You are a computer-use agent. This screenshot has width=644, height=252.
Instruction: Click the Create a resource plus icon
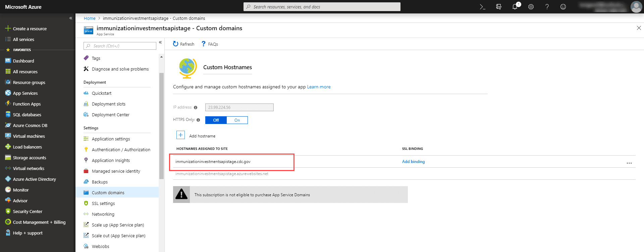(x=8, y=29)
